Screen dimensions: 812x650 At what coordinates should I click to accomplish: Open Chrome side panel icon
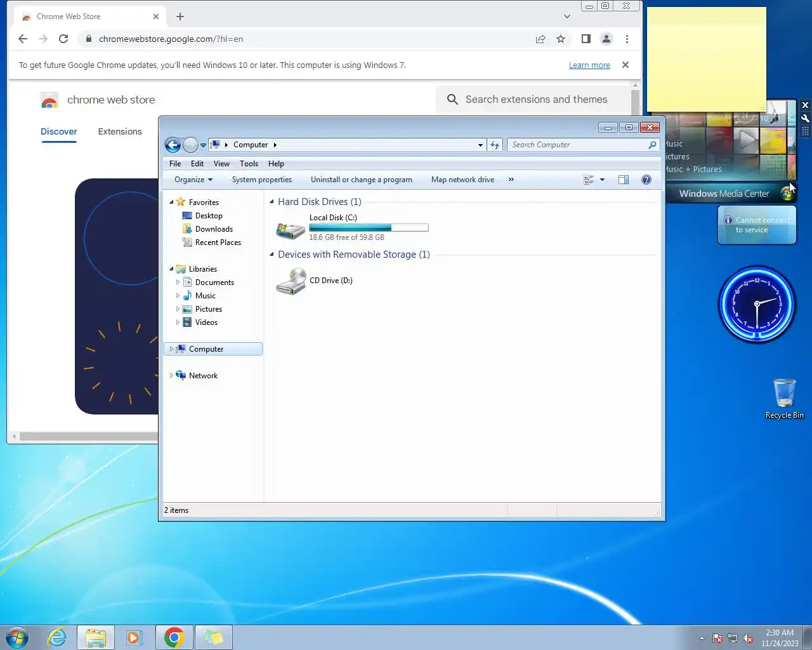(586, 39)
